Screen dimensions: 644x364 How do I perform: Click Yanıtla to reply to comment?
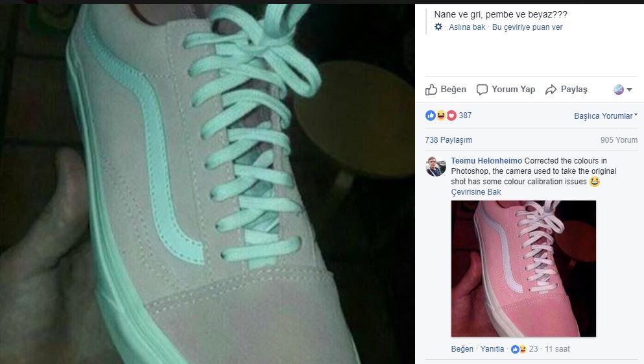click(492, 349)
